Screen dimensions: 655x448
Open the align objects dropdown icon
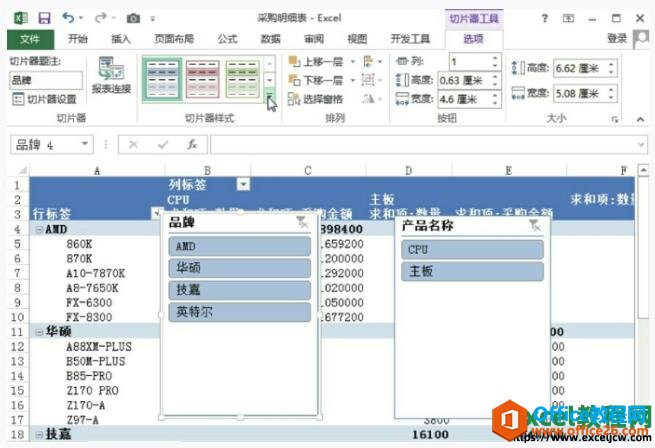(372, 62)
